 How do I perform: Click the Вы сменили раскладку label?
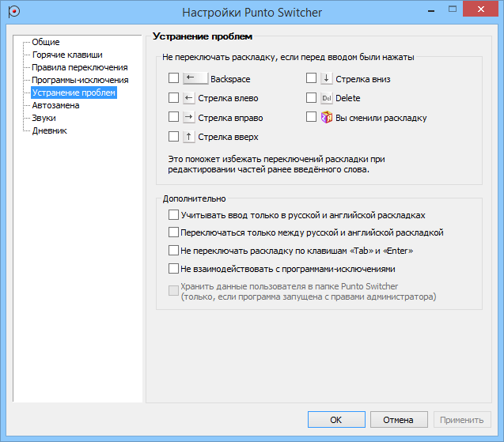pyautogui.click(x=381, y=118)
